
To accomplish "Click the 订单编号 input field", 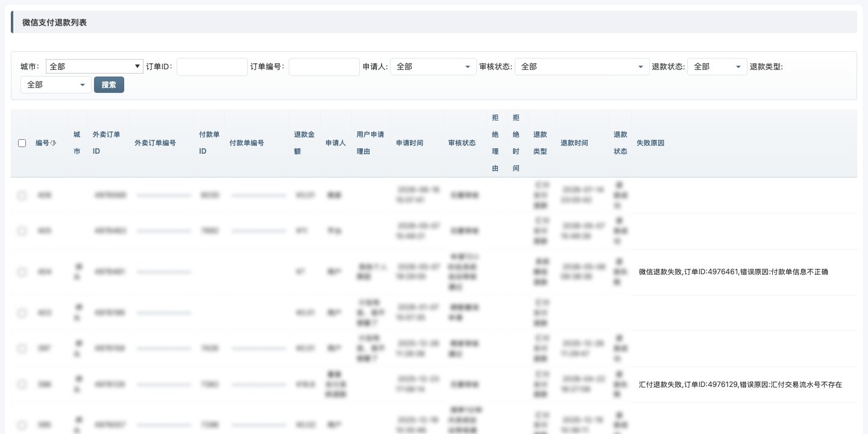I will pos(324,66).
